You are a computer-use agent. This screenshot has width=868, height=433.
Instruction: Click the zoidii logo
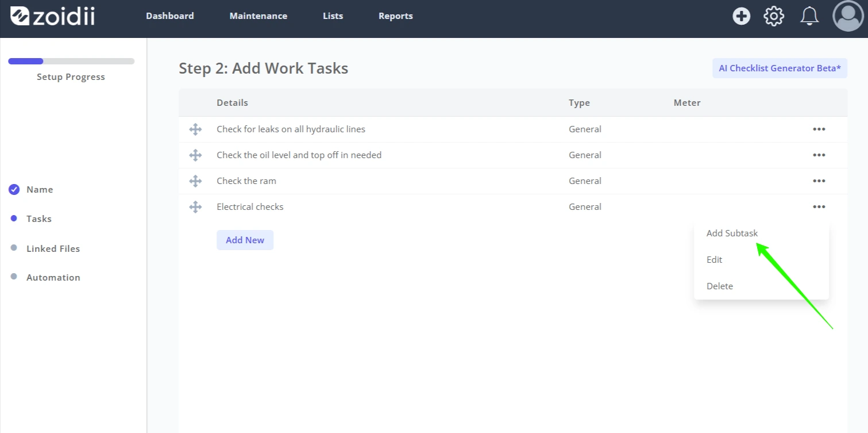(53, 16)
